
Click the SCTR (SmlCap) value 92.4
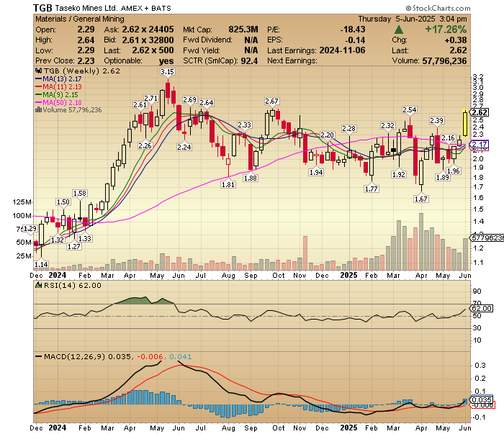pos(249,60)
